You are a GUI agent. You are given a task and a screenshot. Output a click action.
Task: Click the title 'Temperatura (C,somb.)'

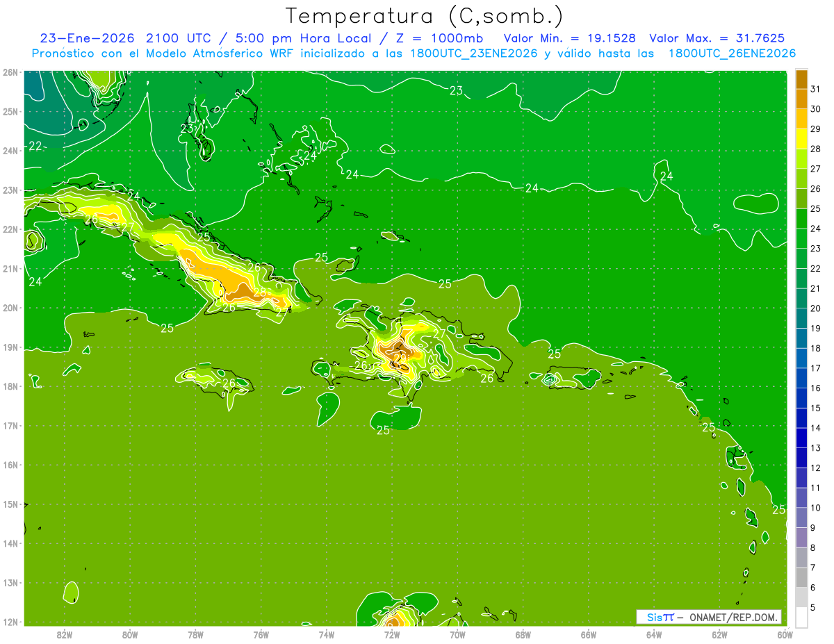coord(424,17)
